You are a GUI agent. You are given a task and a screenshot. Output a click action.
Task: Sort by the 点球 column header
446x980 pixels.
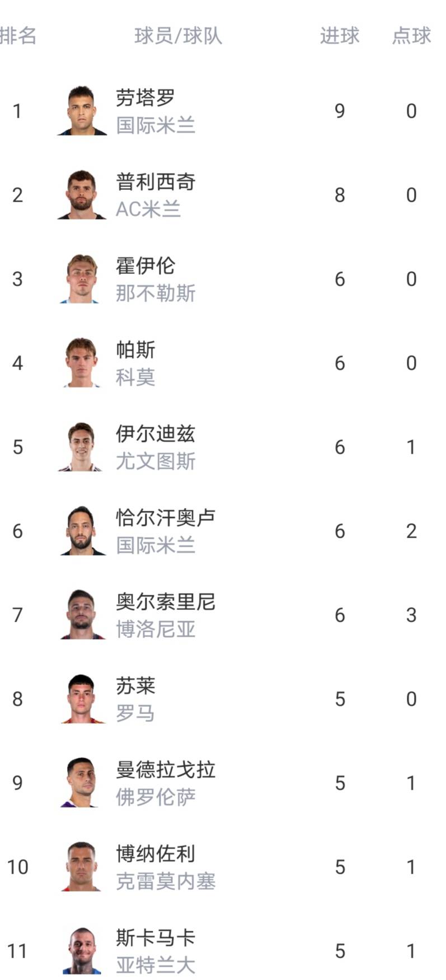411,36
